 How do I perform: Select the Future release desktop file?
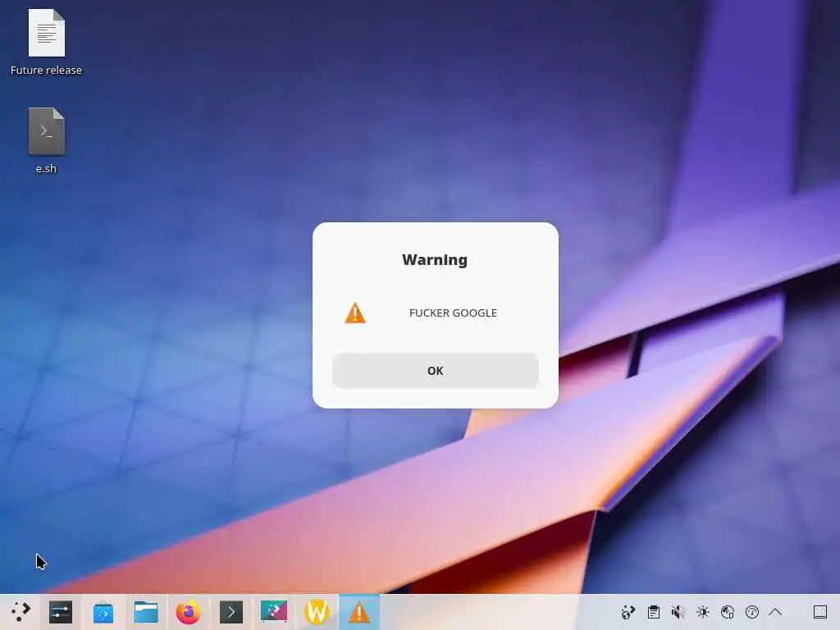pos(47,33)
